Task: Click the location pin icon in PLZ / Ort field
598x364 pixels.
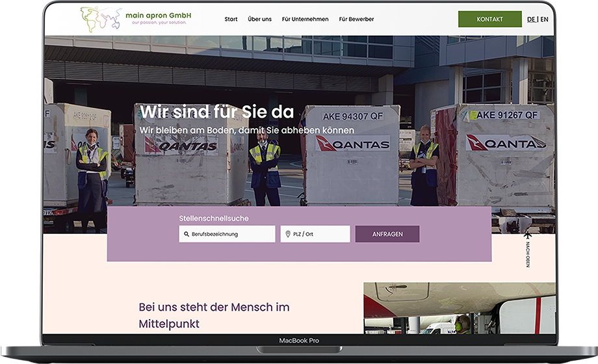Action: [x=288, y=234]
